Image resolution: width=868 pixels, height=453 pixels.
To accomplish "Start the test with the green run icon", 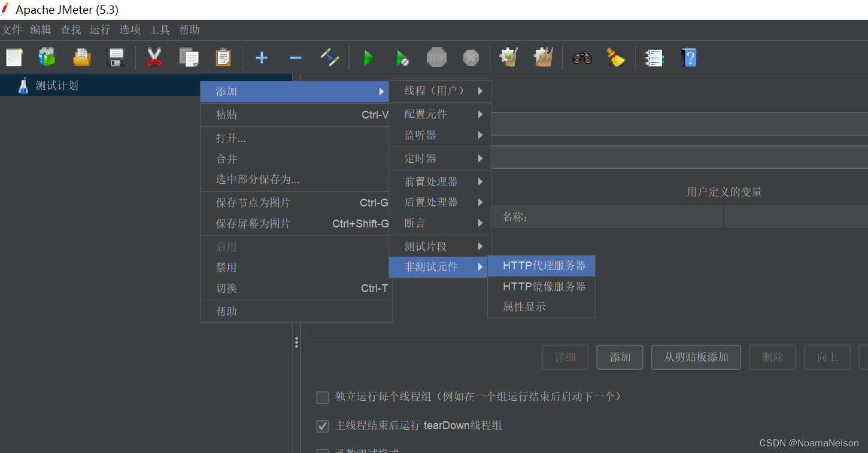I will point(368,57).
